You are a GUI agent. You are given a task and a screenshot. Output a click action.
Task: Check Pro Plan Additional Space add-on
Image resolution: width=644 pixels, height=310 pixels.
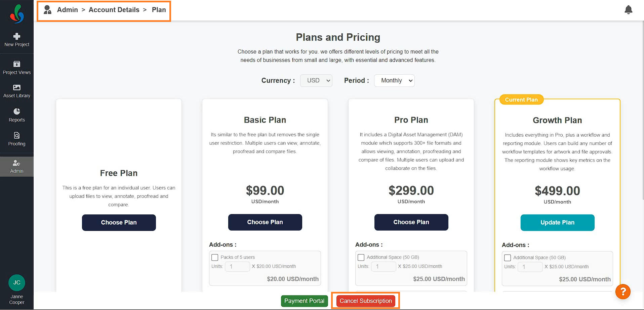click(x=361, y=257)
